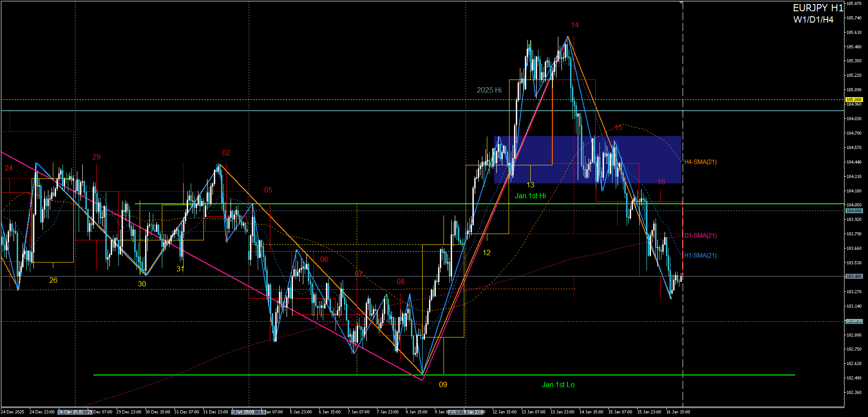The image size is (868, 417).
Task: Click the yellow 30 swing low label
Action: pos(142,284)
